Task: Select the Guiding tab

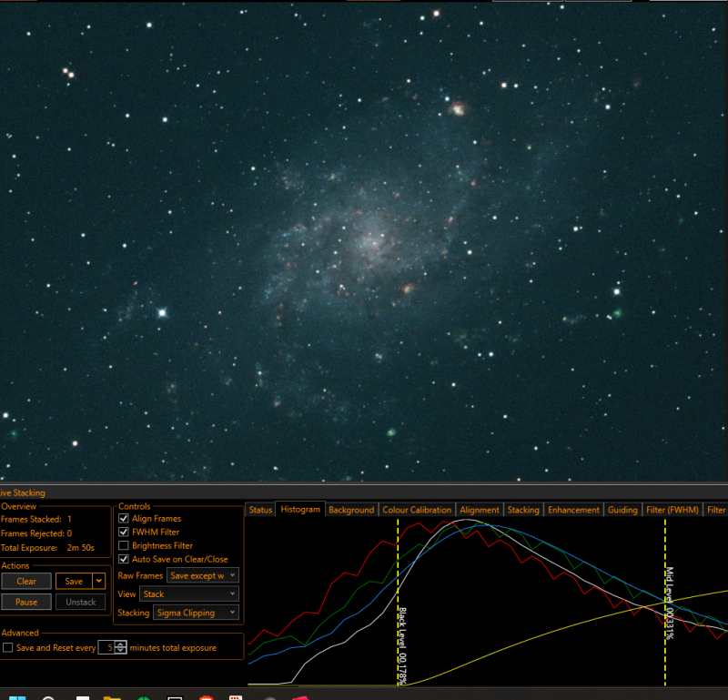Action: pos(622,511)
